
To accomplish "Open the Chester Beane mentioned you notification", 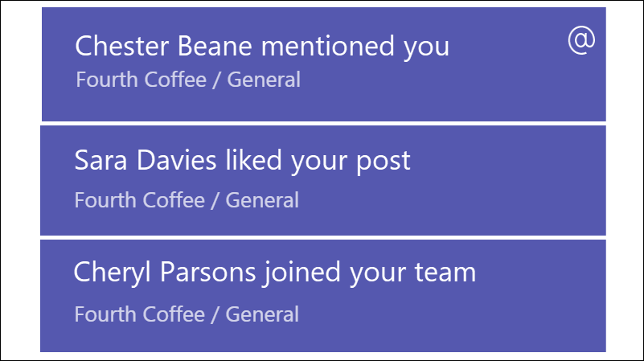I will click(324, 64).
